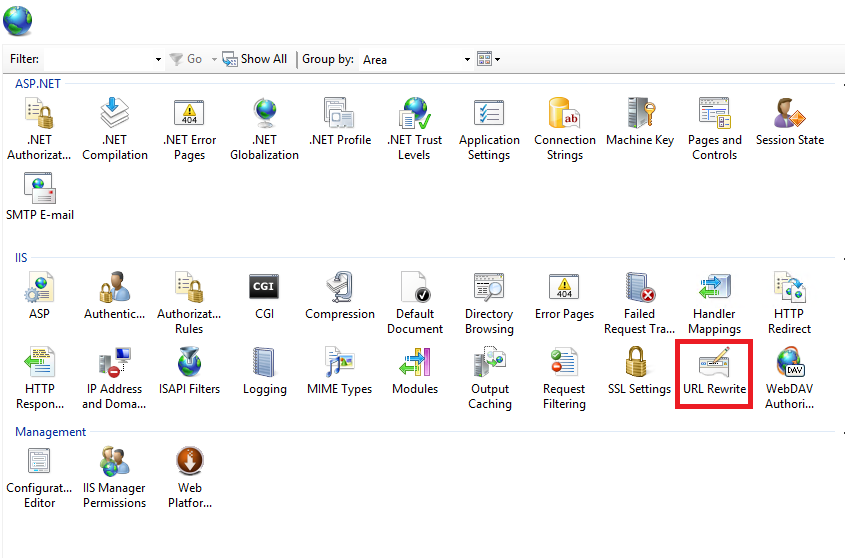Open the Machine Key feature
Screen dimensions: 845x558
[640, 122]
